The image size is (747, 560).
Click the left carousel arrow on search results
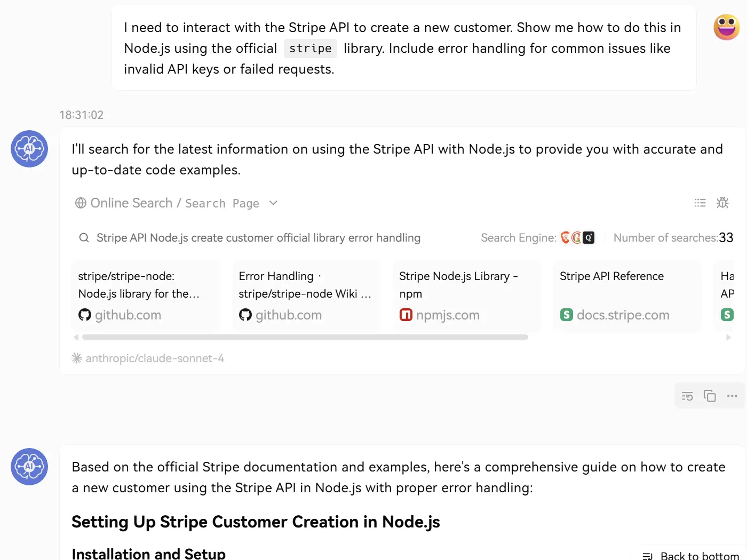click(x=76, y=337)
